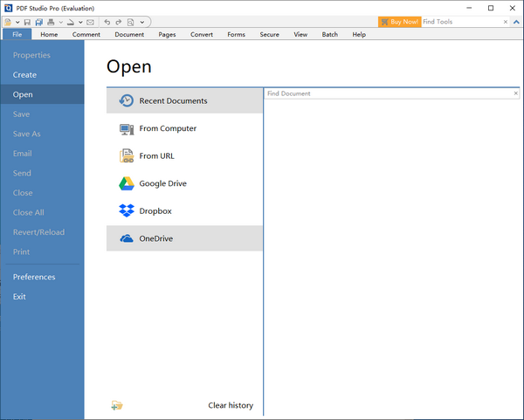This screenshot has height=420, width=524.
Task: Click the Save As icon in quick toolbar
Action: [x=39, y=22]
